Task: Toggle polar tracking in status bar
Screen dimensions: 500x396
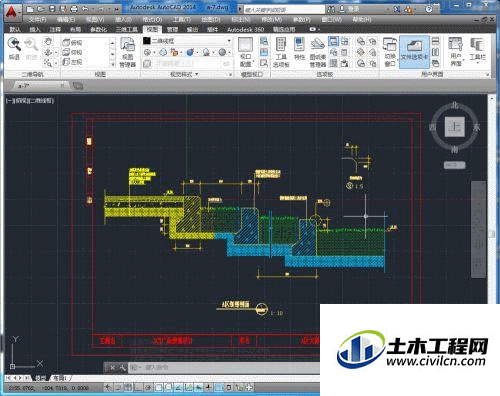Action: click(148, 388)
